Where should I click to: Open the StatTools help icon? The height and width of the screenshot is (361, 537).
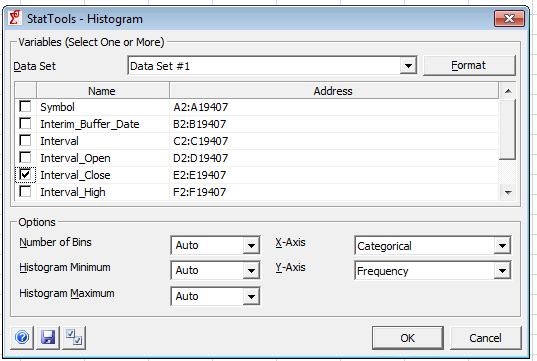[x=22, y=338]
